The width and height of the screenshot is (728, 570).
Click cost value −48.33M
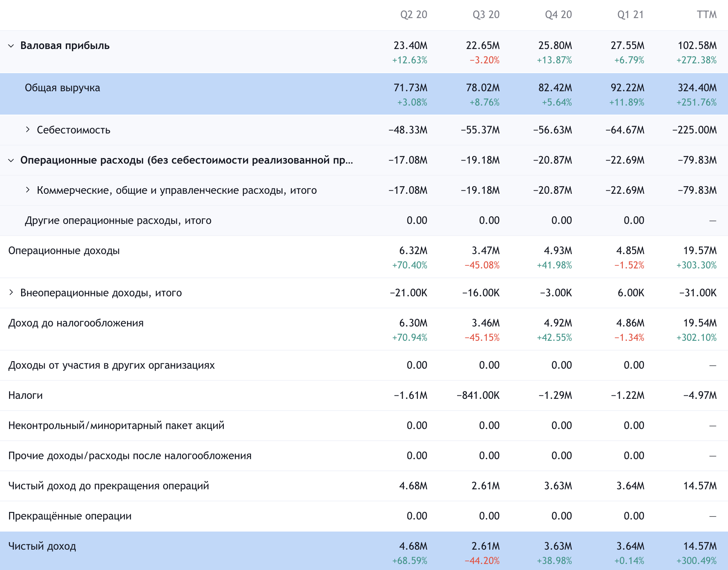click(x=408, y=130)
